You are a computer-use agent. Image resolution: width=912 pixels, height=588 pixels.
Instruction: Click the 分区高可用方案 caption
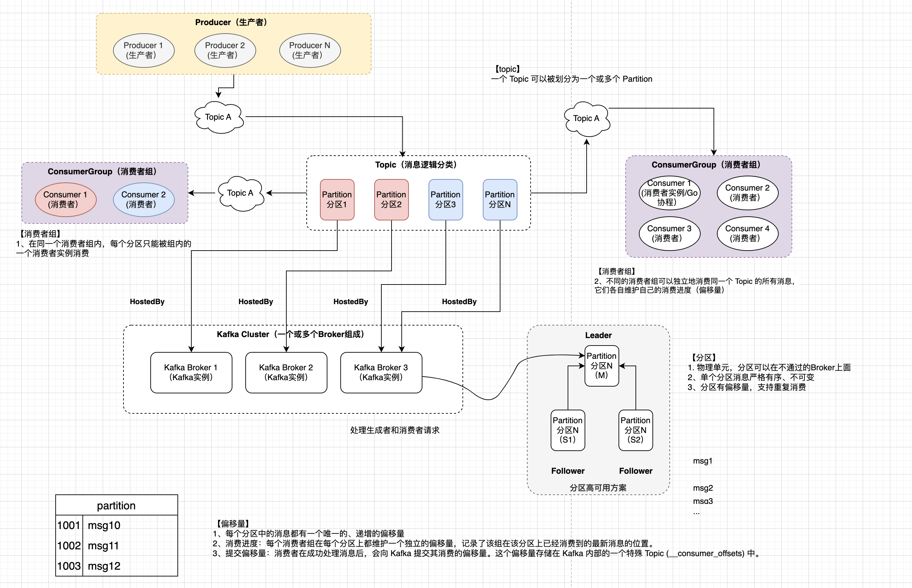598,488
